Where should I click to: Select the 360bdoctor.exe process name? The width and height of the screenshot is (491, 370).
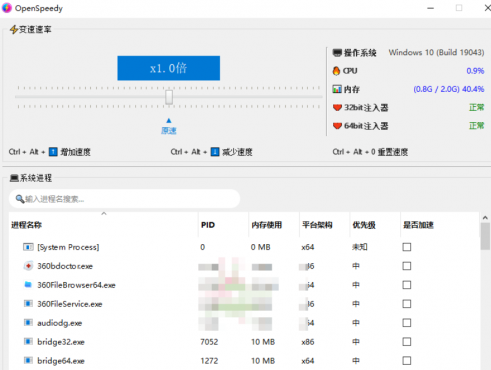[65, 266]
